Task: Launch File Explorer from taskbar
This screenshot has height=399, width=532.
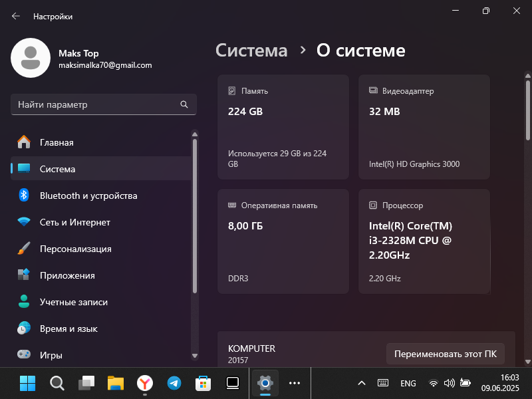Action: pos(116,384)
